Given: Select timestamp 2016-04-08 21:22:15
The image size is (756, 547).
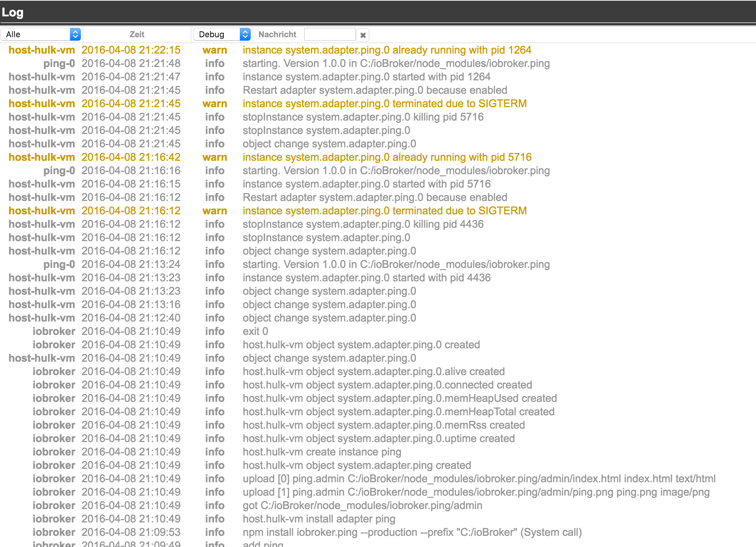Looking at the screenshot, I should 131,50.
